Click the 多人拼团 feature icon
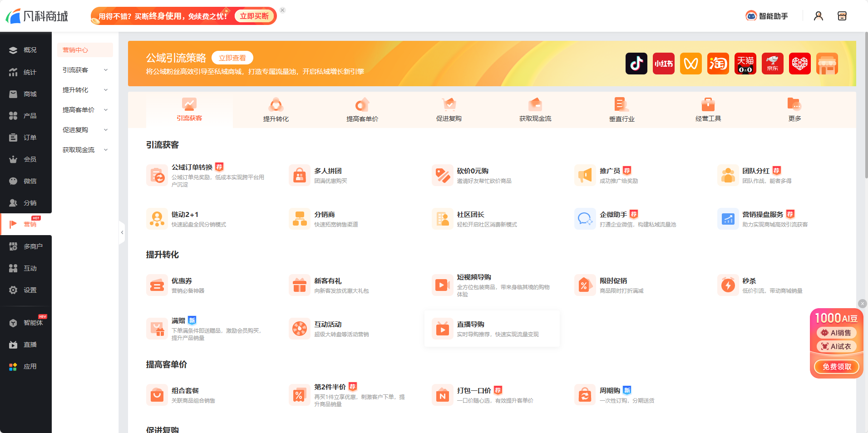This screenshot has width=868, height=433. (x=300, y=176)
